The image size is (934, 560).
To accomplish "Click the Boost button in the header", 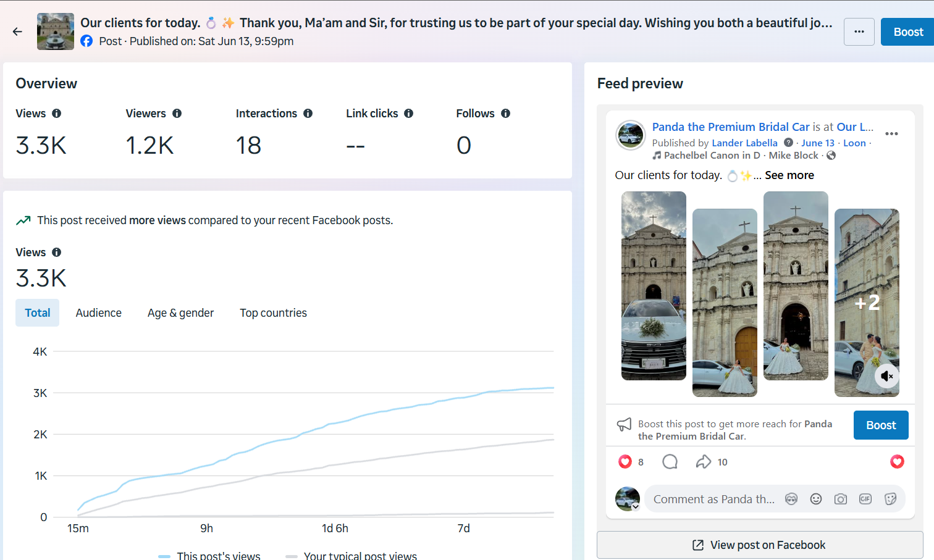I will (908, 31).
